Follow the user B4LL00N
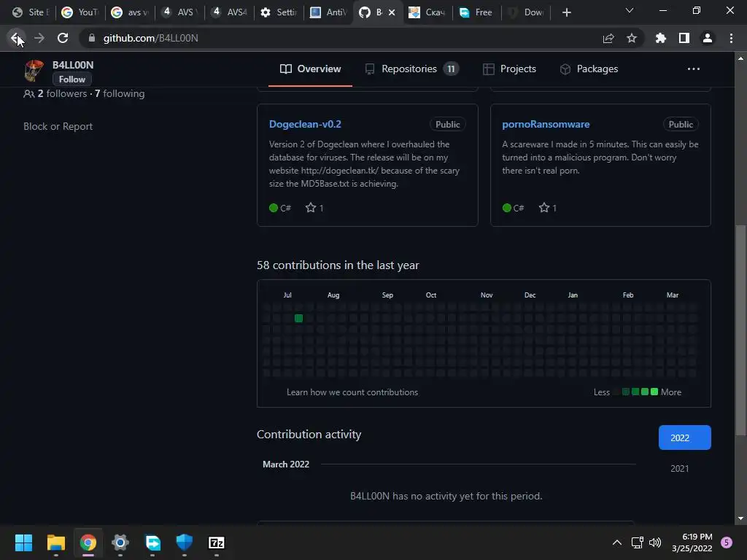 point(72,79)
